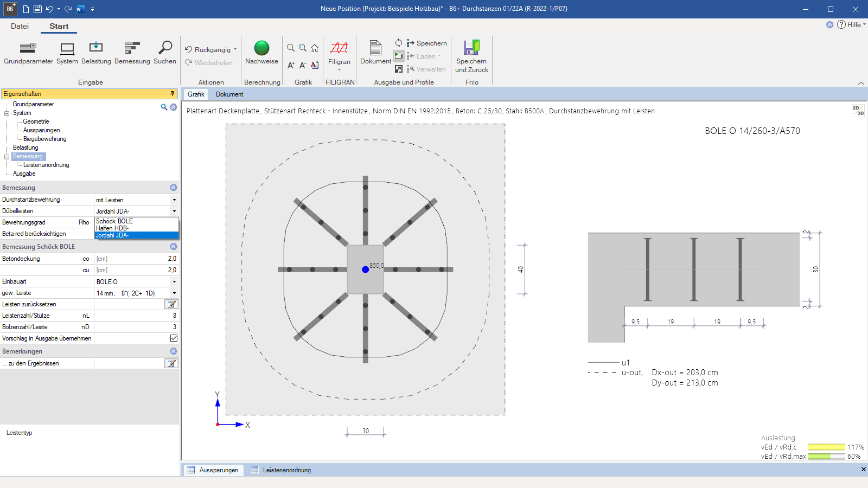868x488 pixels.
Task: Open the Datei menu
Action: (x=20, y=26)
